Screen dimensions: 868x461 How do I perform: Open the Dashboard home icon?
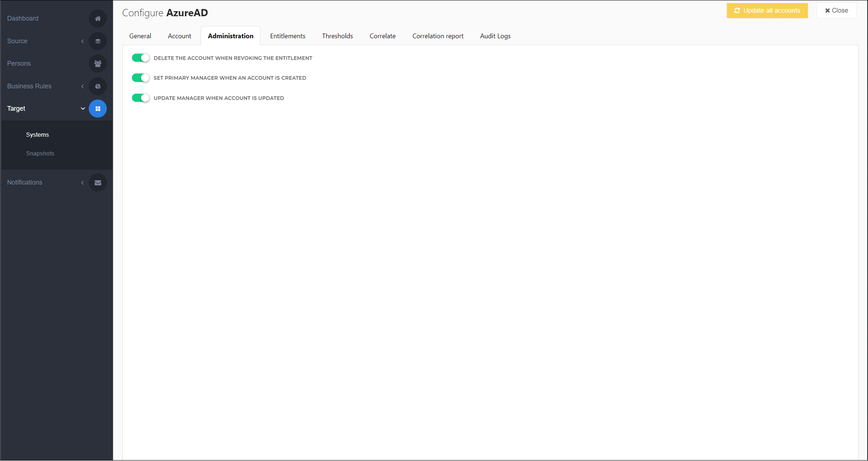[98, 19]
